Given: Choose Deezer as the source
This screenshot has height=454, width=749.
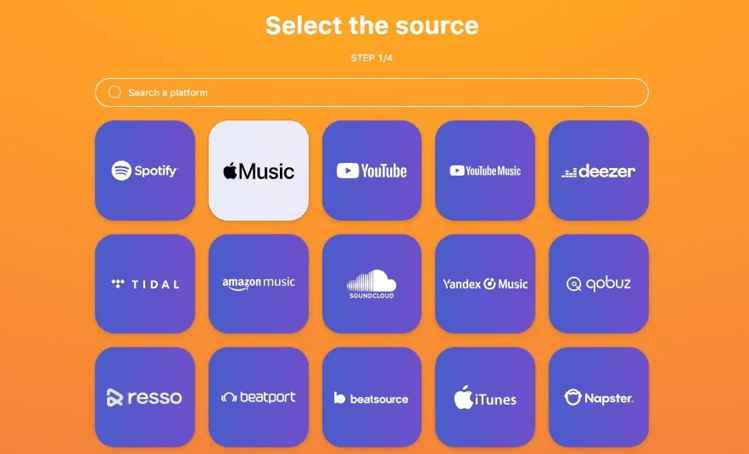Looking at the screenshot, I should tap(599, 171).
